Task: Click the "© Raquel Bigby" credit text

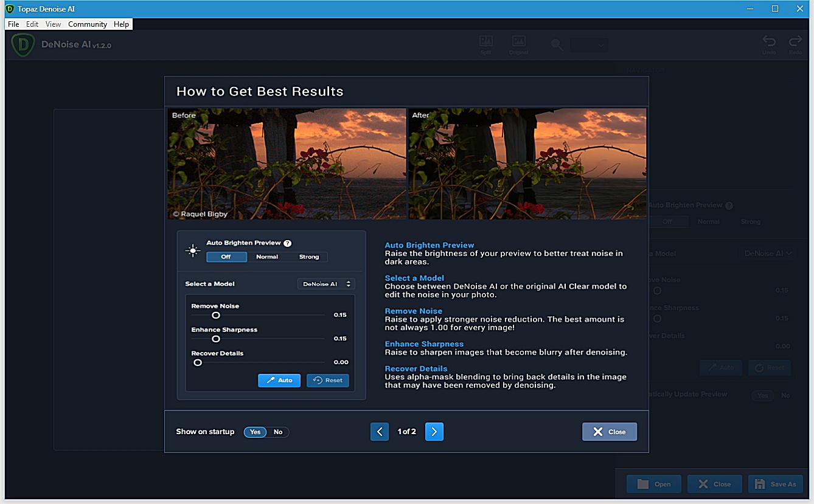Action: pyautogui.click(x=200, y=214)
